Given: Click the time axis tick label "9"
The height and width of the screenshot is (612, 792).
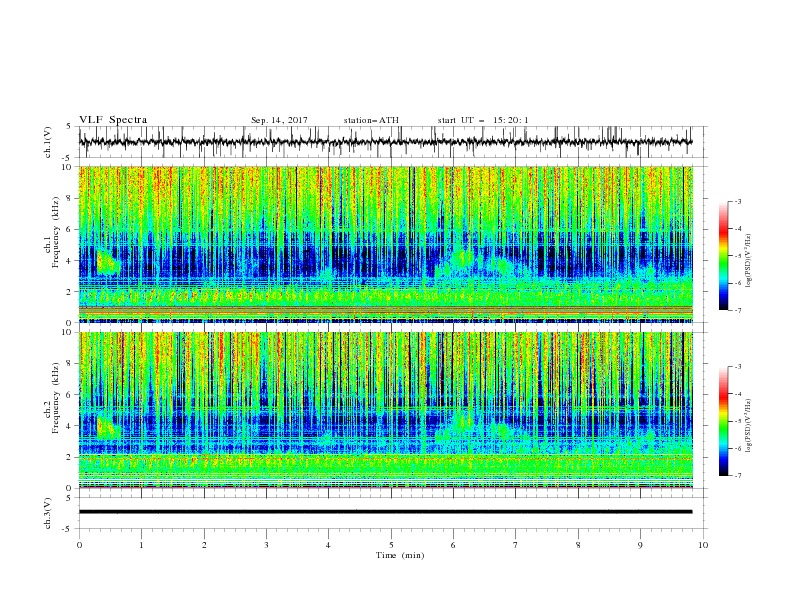Looking at the screenshot, I should click(640, 545).
